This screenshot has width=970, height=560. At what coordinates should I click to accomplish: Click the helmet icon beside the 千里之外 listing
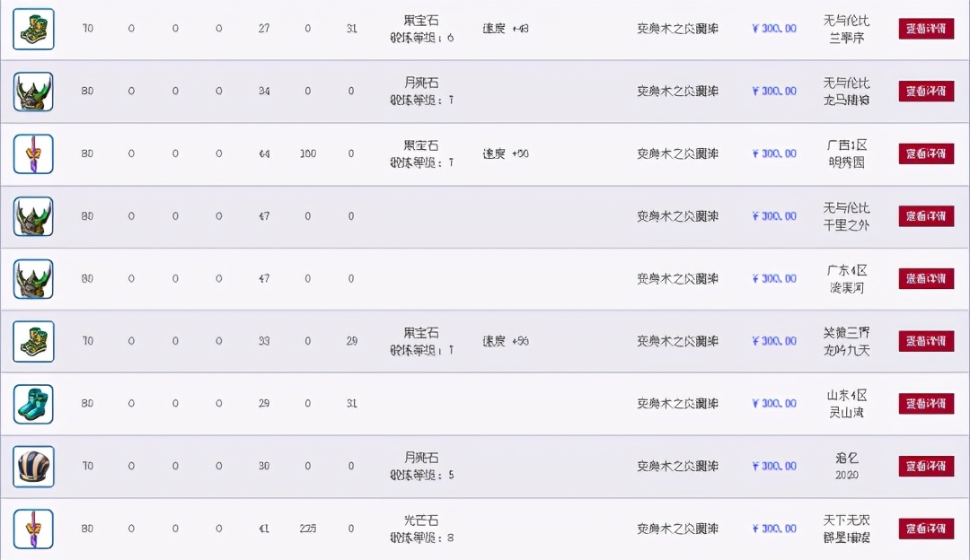click(x=32, y=216)
